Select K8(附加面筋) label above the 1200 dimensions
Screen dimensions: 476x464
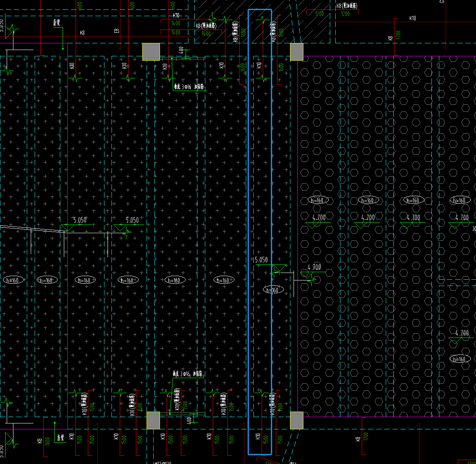[346, 6]
